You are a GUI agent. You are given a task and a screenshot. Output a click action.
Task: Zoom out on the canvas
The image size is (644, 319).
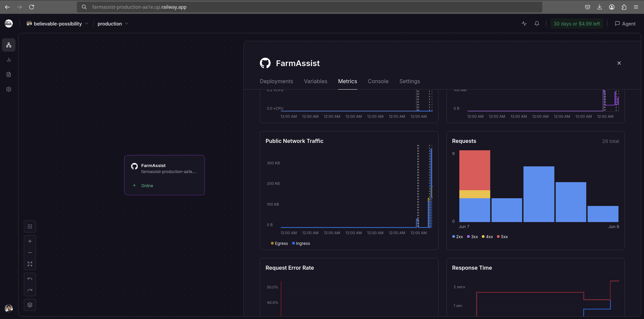[x=30, y=253]
